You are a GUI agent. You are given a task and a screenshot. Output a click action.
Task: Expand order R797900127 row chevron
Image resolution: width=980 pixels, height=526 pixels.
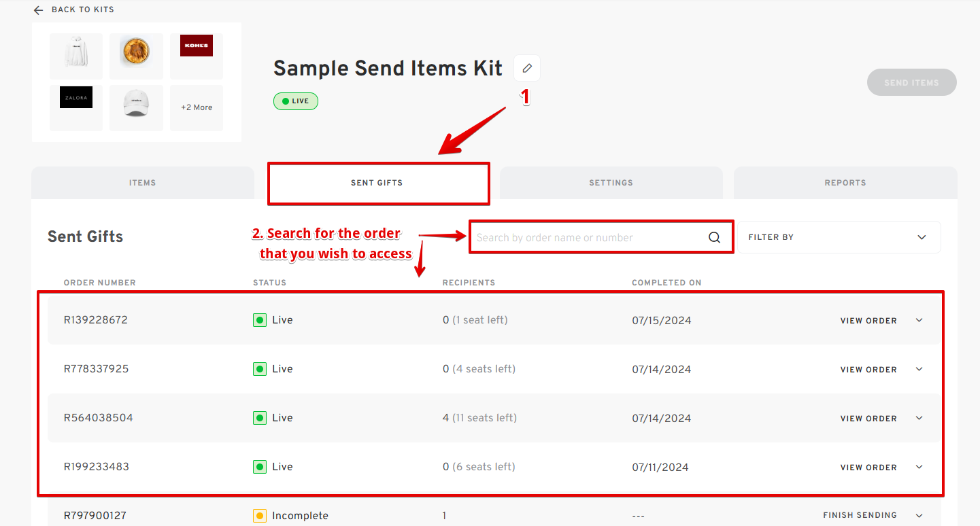(919, 515)
